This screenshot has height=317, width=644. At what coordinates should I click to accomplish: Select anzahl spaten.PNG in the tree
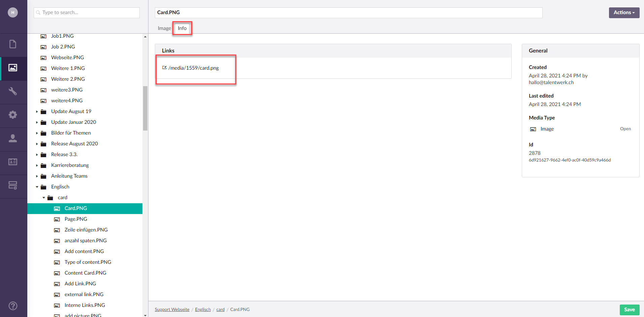(85, 241)
